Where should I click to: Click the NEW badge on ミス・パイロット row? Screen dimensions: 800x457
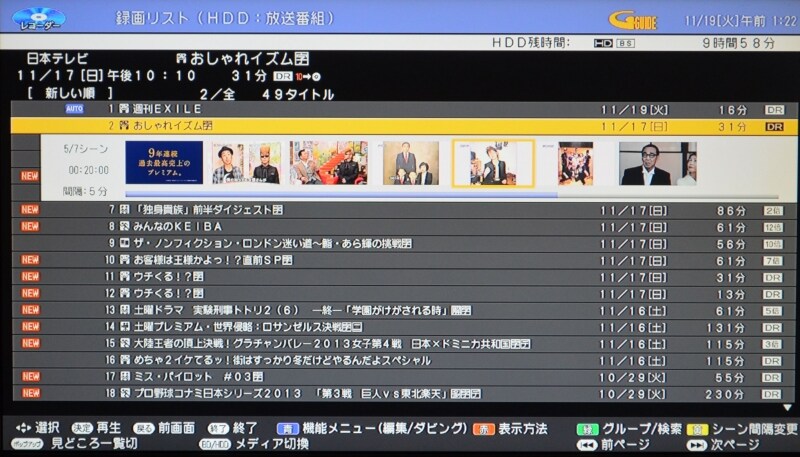coord(30,376)
